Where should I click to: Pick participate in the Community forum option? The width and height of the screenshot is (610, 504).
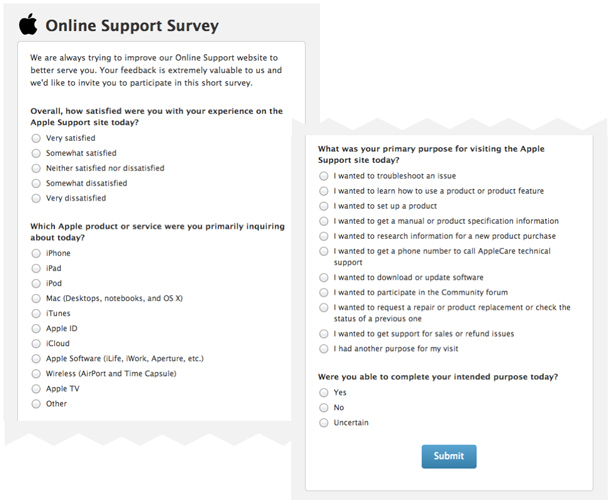tap(324, 292)
